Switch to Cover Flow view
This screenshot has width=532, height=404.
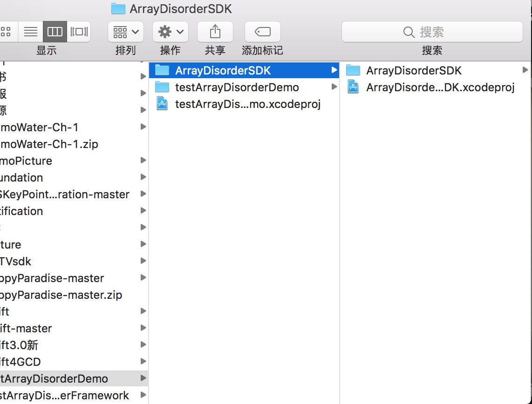[79, 32]
